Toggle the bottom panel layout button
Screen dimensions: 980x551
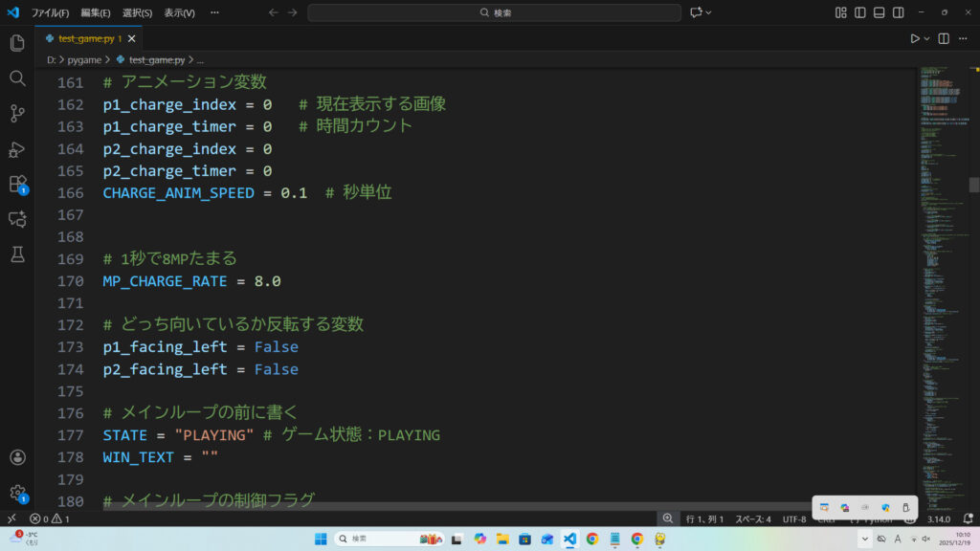click(880, 12)
